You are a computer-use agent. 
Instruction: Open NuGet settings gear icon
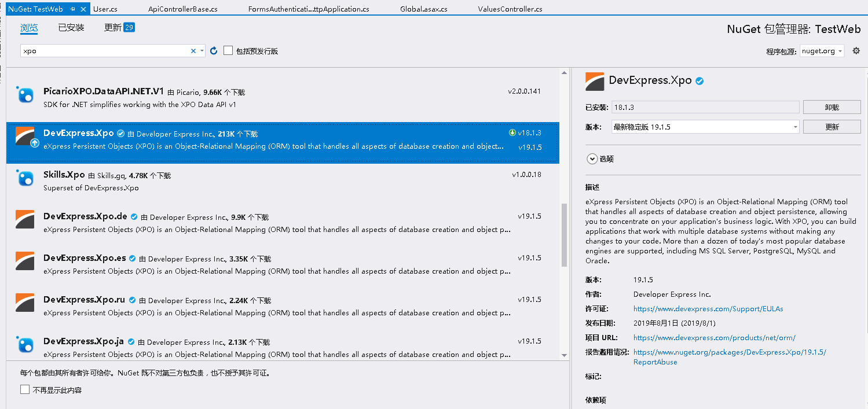tap(856, 51)
